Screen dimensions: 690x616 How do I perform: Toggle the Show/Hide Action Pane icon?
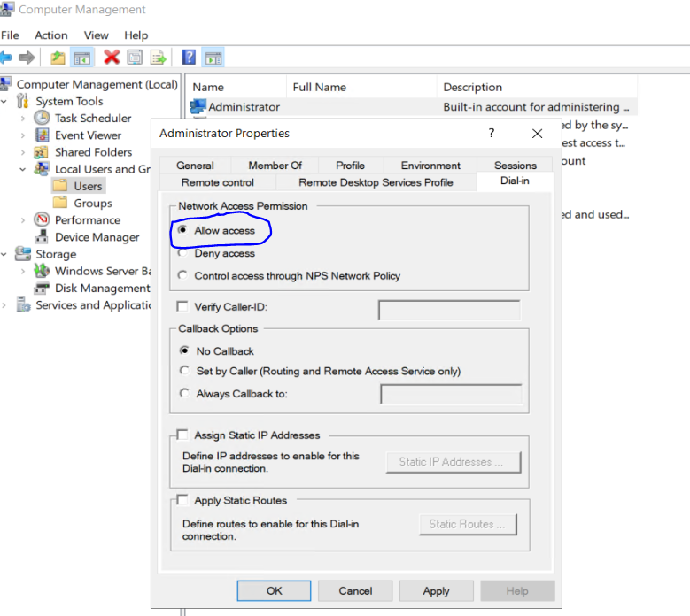coord(213,58)
